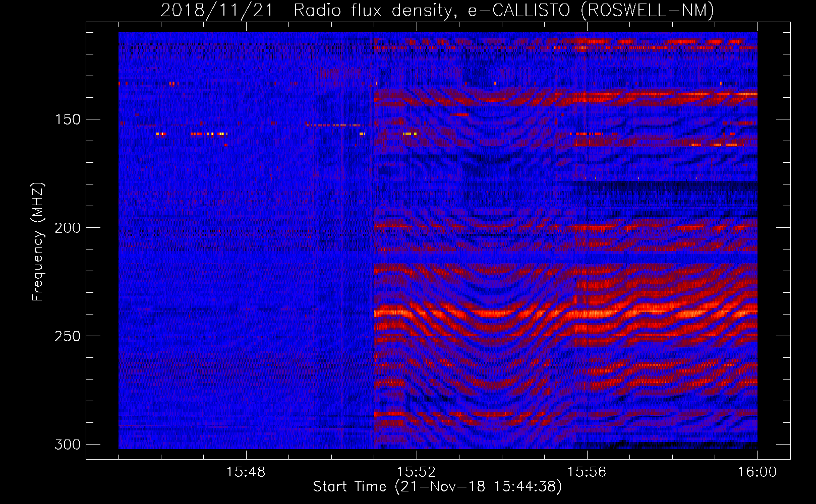Select the 150 frequency tick label
The width and height of the screenshot is (816, 504).
click(68, 119)
